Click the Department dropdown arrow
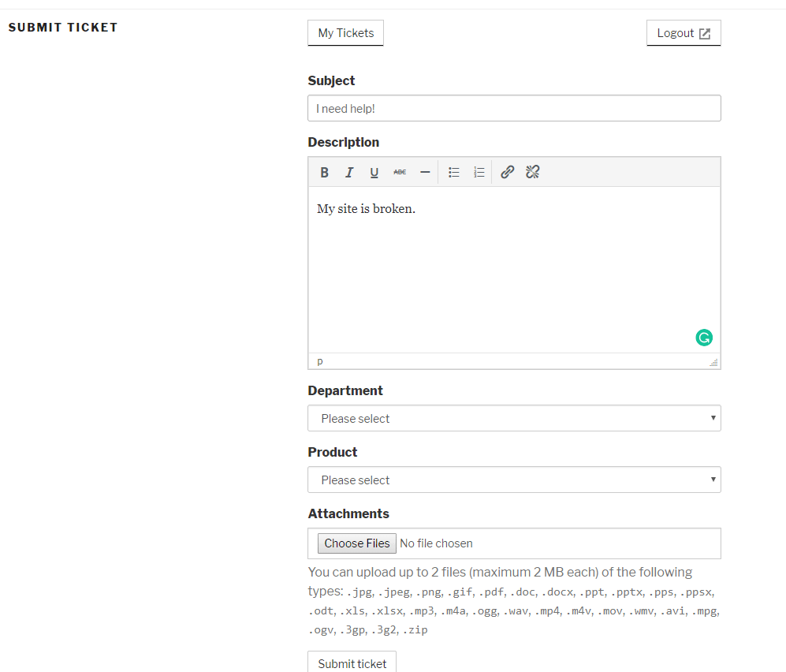This screenshot has width=786, height=672. [713, 418]
